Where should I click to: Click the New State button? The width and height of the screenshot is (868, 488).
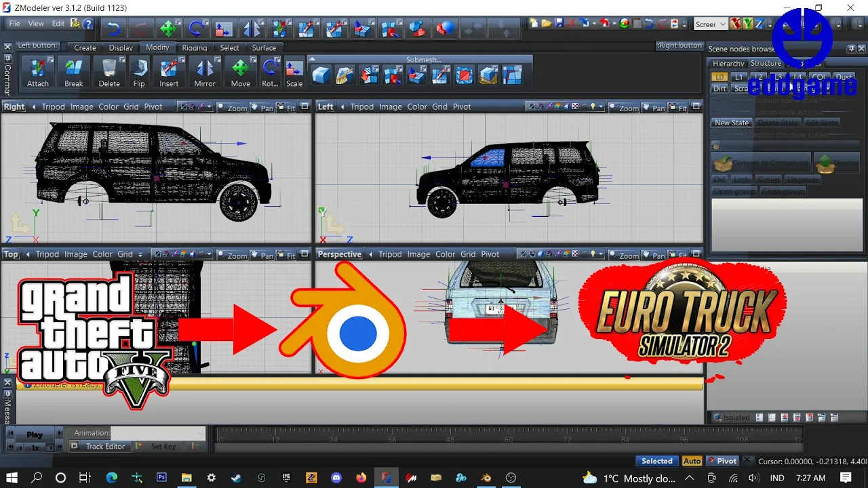(x=732, y=123)
